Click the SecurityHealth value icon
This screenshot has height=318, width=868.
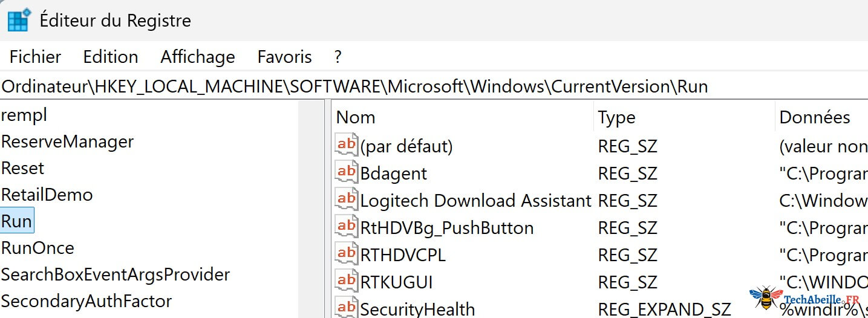pos(346,307)
